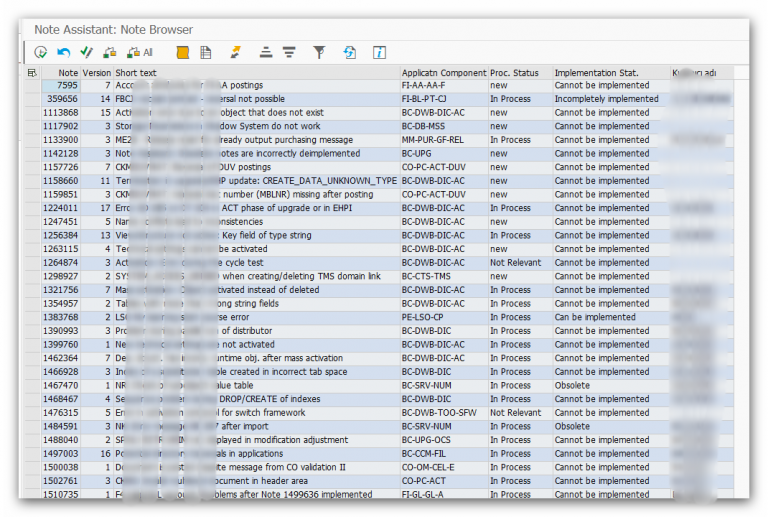The width and height of the screenshot is (768, 517).
Task: Sort notes in ascending order
Action: coord(265,52)
